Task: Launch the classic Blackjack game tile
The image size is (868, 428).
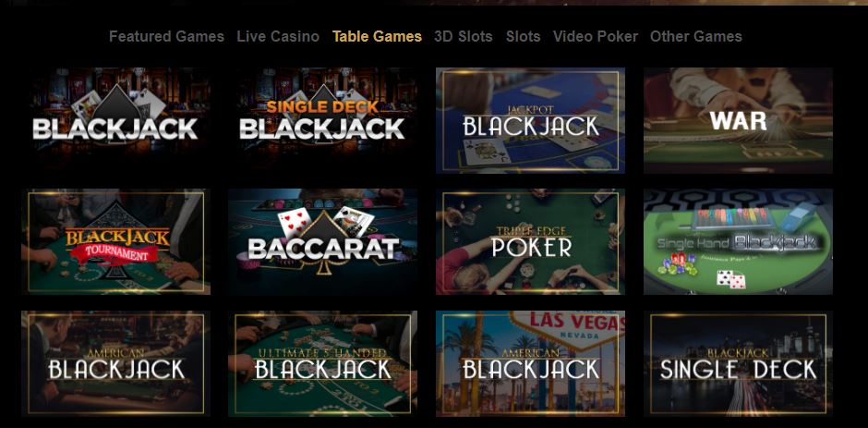Action: click(115, 120)
